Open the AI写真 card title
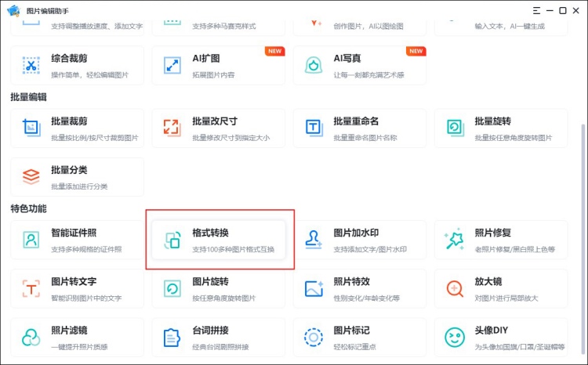Viewport: 588px width, 365px height. [347, 59]
